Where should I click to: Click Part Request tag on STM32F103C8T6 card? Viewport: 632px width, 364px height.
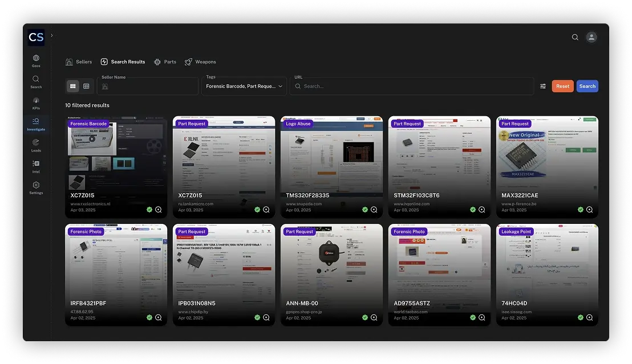[407, 124]
